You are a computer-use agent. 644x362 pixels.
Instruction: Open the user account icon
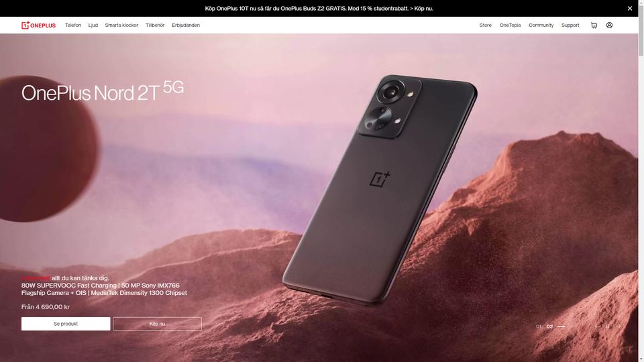pyautogui.click(x=610, y=25)
